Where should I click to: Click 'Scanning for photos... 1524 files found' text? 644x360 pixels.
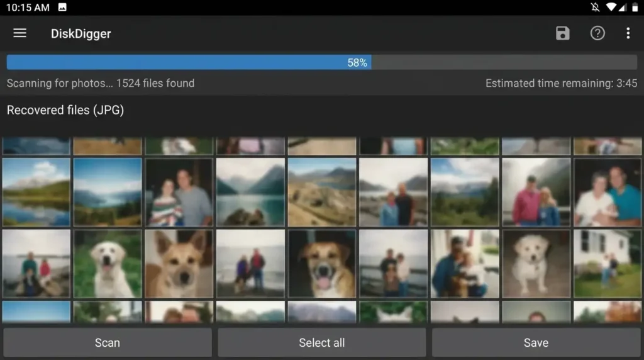(x=101, y=83)
